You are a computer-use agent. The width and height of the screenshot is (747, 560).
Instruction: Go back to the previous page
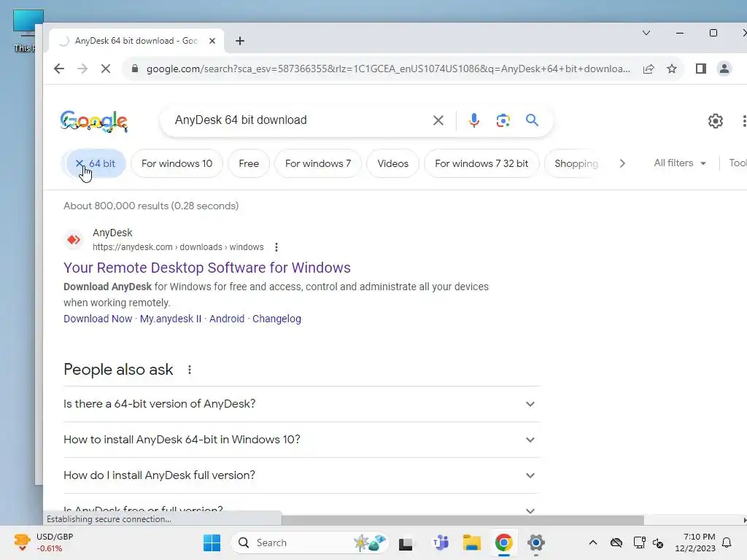[x=59, y=69]
